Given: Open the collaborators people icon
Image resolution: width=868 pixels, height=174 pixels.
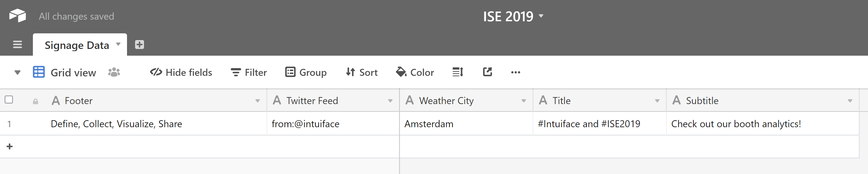Looking at the screenshot, I should pos(114,72).
